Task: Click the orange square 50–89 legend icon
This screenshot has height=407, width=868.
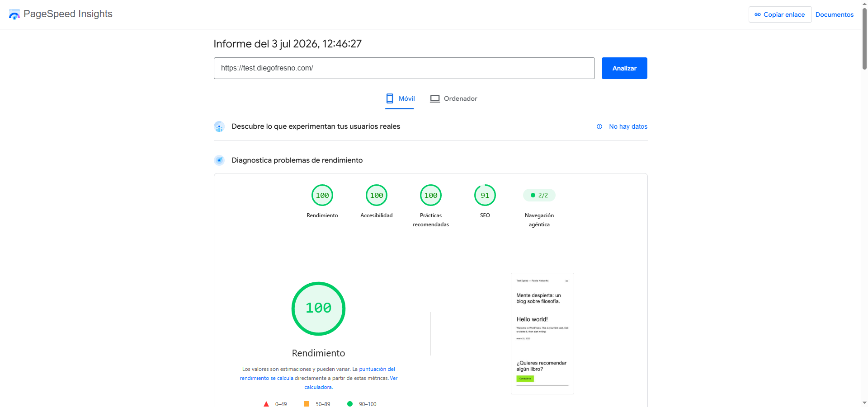Action: coord(307,404)
